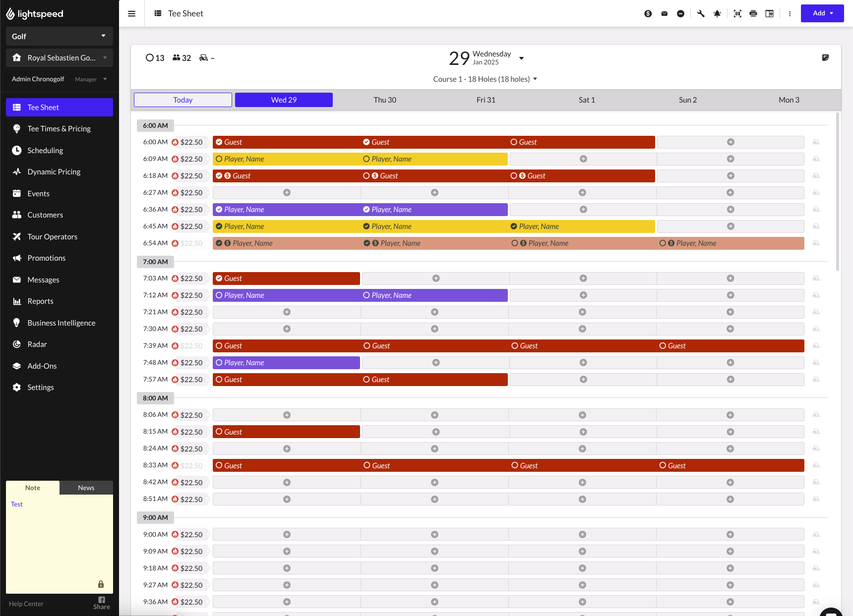Screen dimensions: 853x616
Task: Click the blue Add button
Action: click(822, 13)
